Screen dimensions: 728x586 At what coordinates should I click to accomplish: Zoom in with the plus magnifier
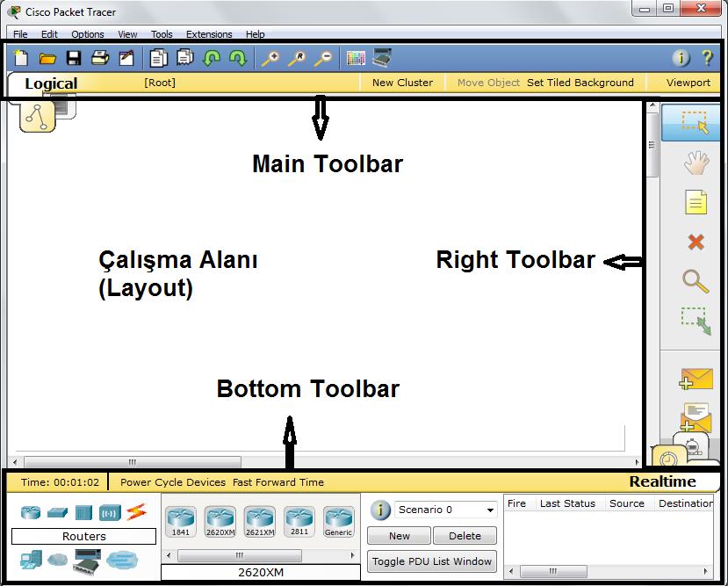270,59
